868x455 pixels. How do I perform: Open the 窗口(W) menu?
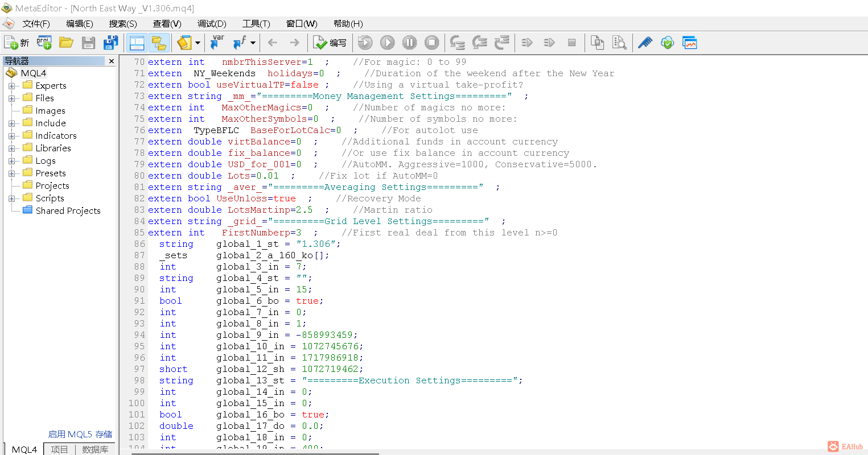302,23
